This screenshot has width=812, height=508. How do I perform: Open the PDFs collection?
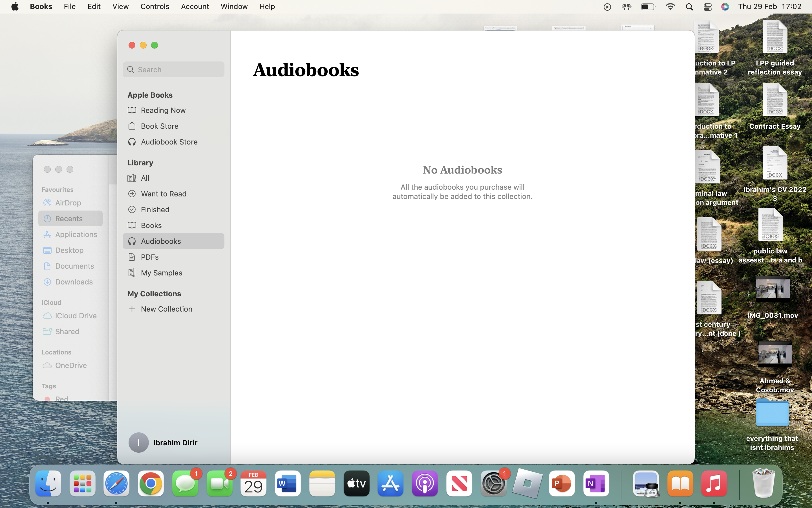tap(173, 257)
